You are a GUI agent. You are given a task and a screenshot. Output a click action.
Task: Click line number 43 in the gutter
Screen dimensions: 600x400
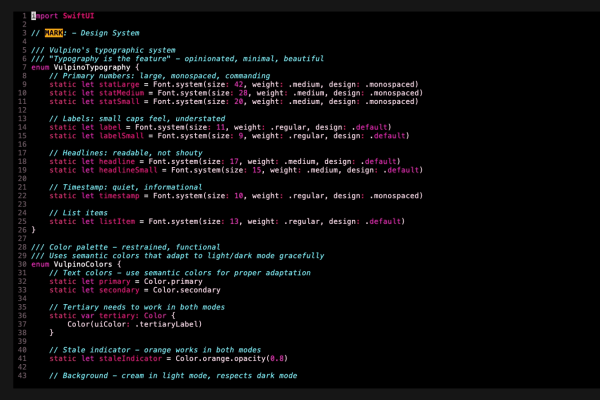pos(22,376)
